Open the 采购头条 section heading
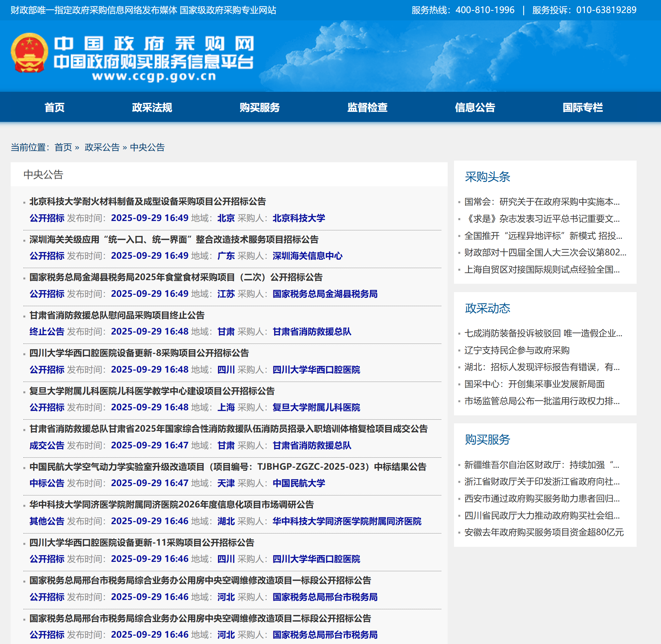Image resolution: width=661 pixels, height=644 pixels. (x=487, y=177)
